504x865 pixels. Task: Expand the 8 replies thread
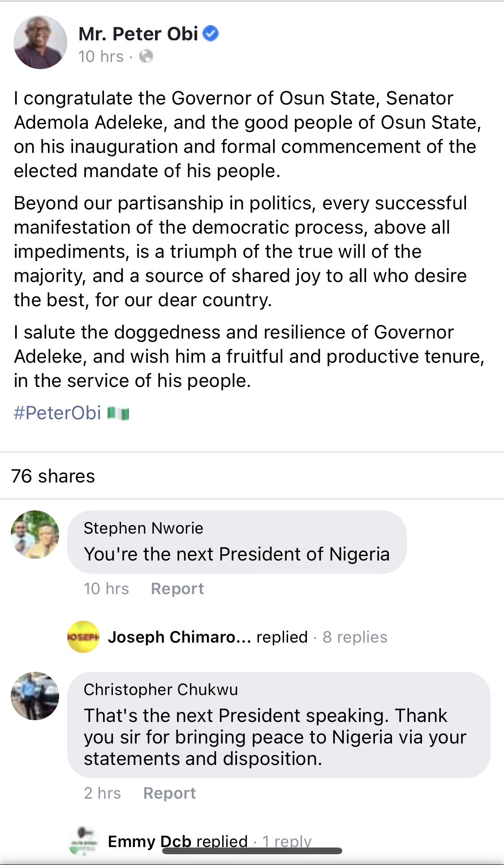pyautogui.click(x=355, y=637)
